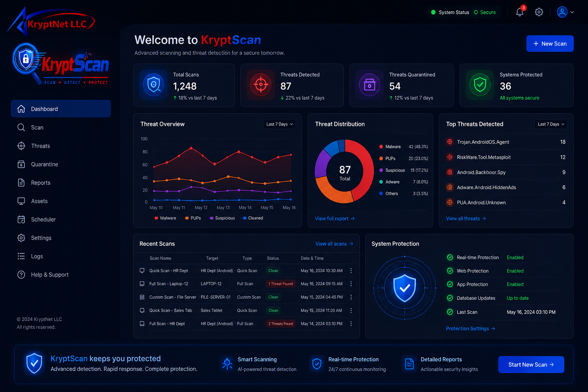Click the banner shield check icon
The image size is (588, 392).
(34, 363)
